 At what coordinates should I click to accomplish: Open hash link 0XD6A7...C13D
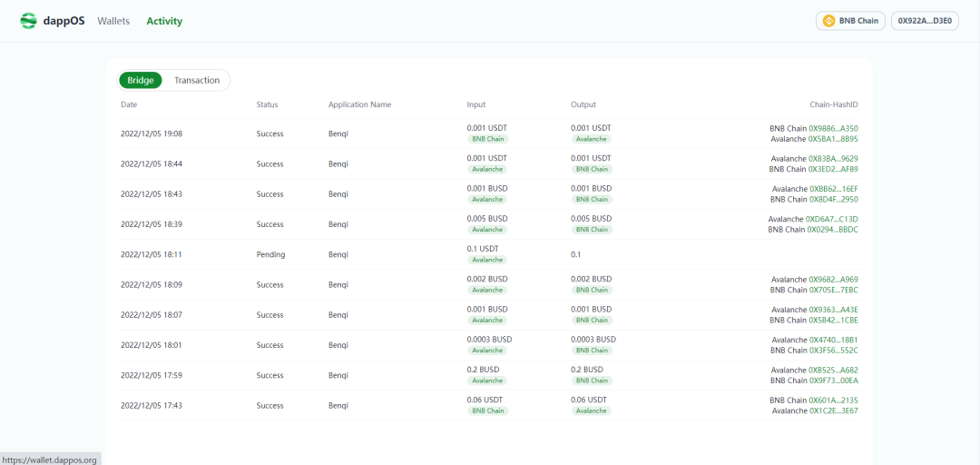pos(832,219)
